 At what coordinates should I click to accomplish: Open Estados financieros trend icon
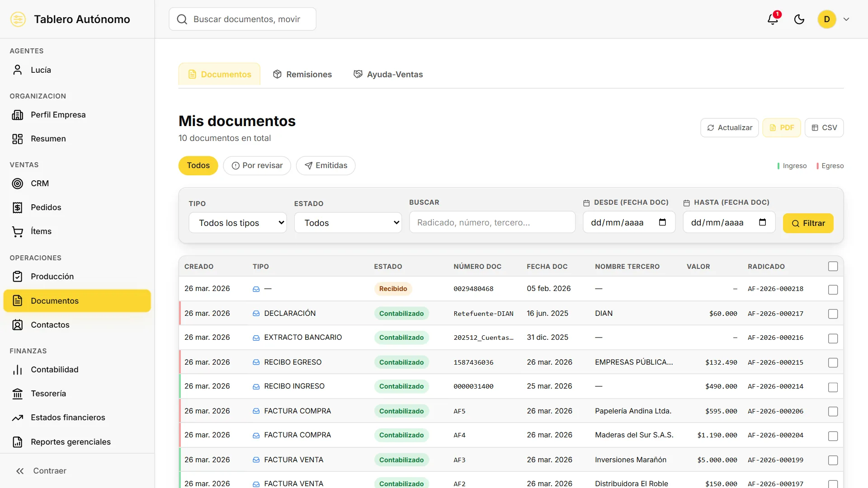click(x=18, y=418)
